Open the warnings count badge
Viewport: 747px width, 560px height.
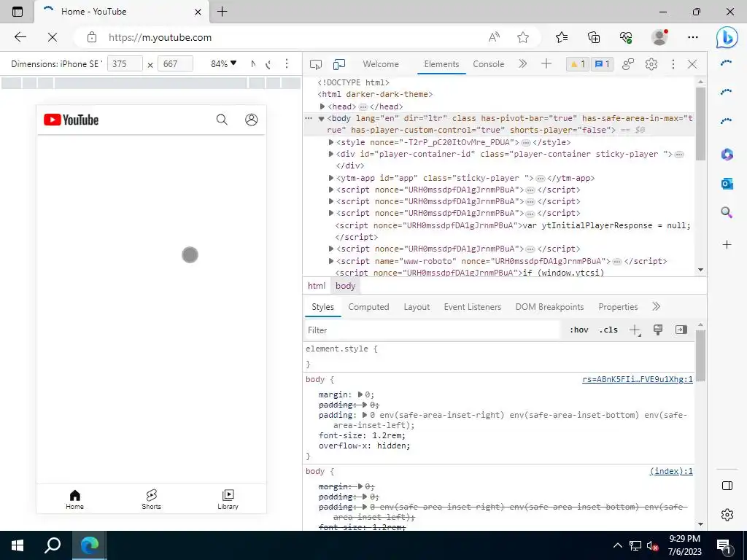[578, 64]
